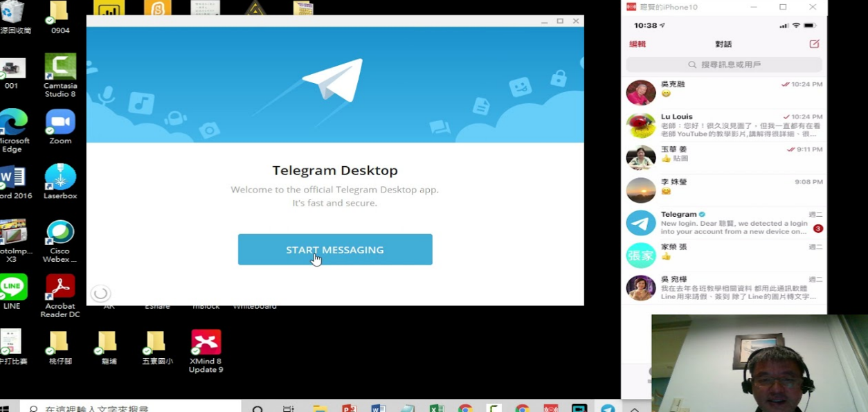Tap 編輯 in the iPhone chat list
This screenshot has width=868, height=412.
click(638, 44)
